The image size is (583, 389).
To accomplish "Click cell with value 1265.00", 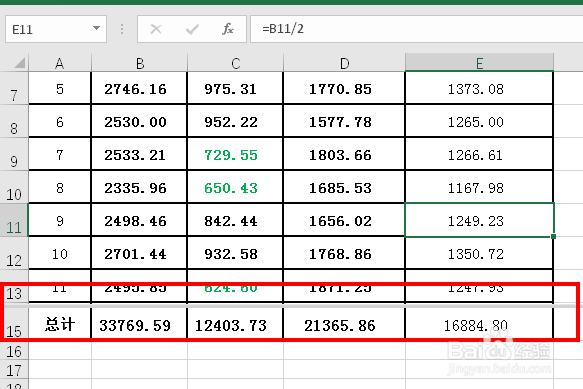I will point(479,121).
